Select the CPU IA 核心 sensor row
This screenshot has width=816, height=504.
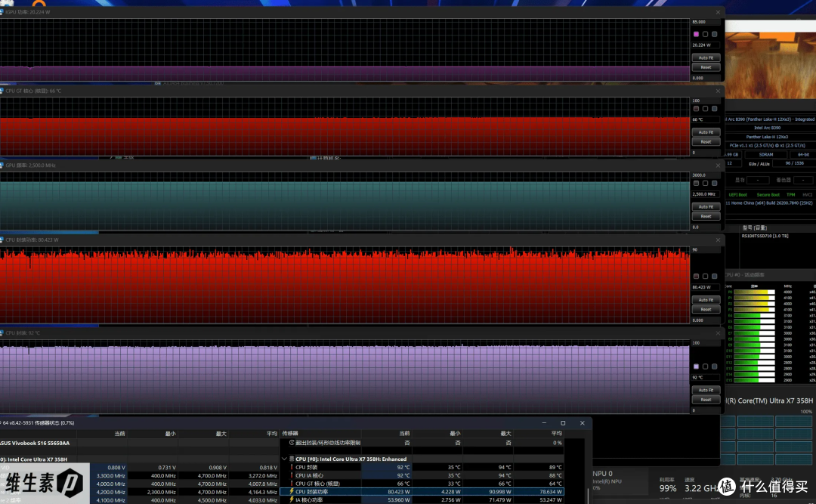[422, 475]
